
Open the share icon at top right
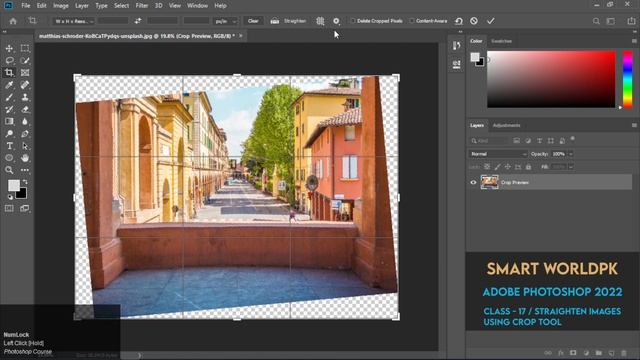pyautogui.click(x=631, y=21)
